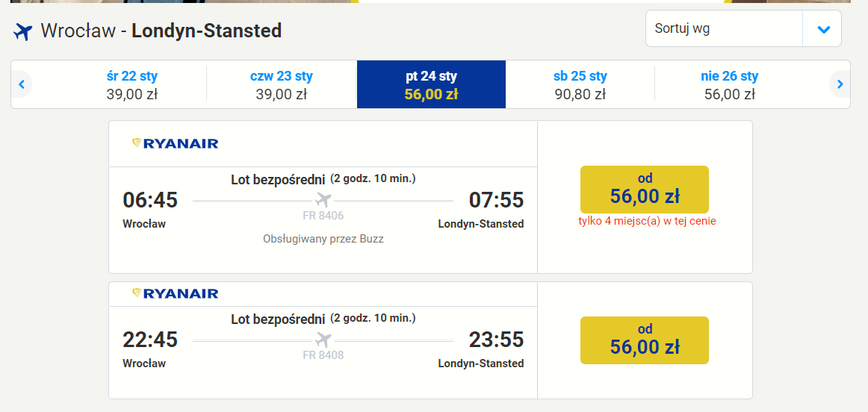The height and width of the screenshot is (412, 868).
Task: Select the śr 22 sty date tab
Action: point(131,84)
